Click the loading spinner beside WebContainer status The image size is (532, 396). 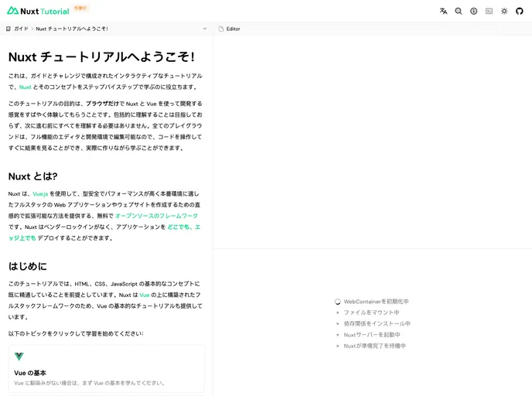click(x=338, y=302)
